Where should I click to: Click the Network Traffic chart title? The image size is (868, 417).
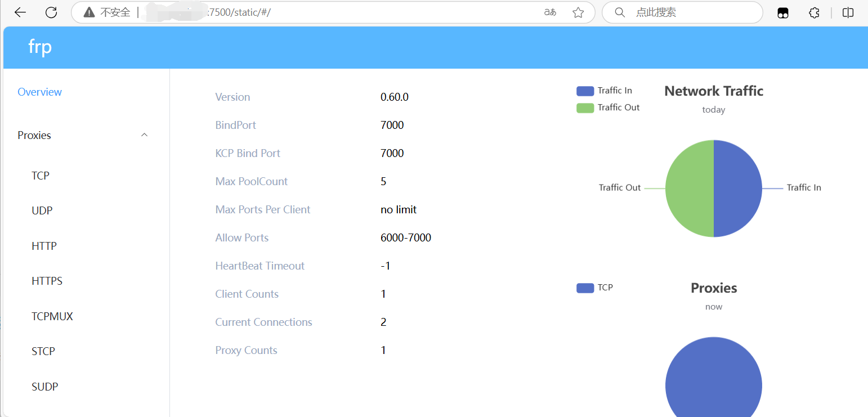[714, 91]
